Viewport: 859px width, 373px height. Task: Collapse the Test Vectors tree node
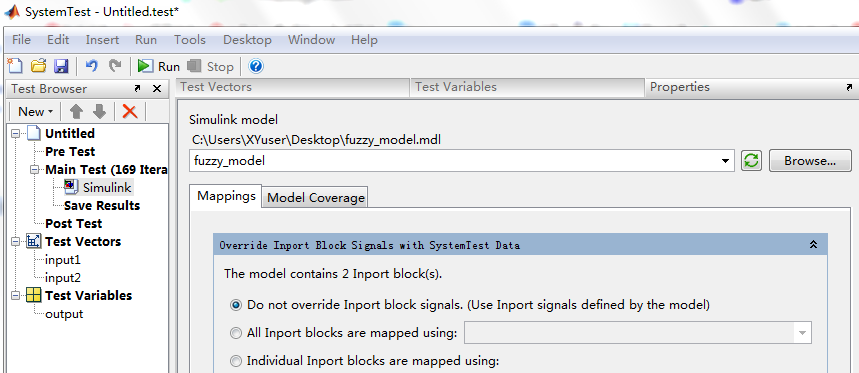tap(15, 242)
